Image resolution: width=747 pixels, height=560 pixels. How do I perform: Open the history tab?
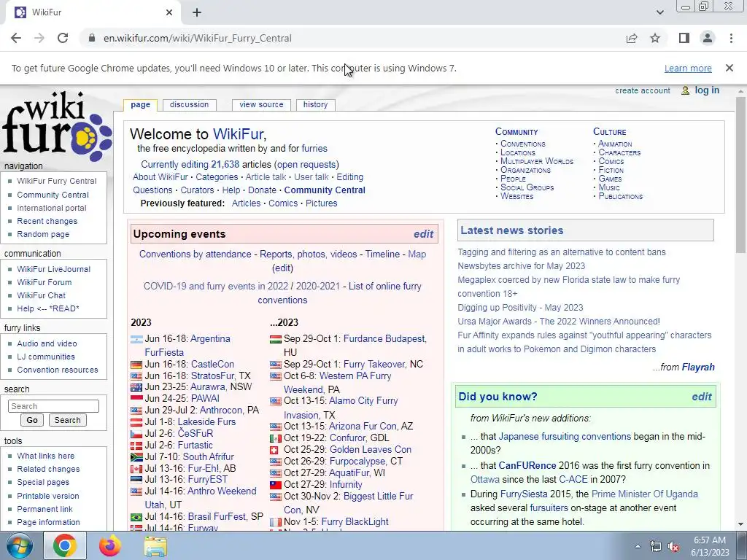315,105
